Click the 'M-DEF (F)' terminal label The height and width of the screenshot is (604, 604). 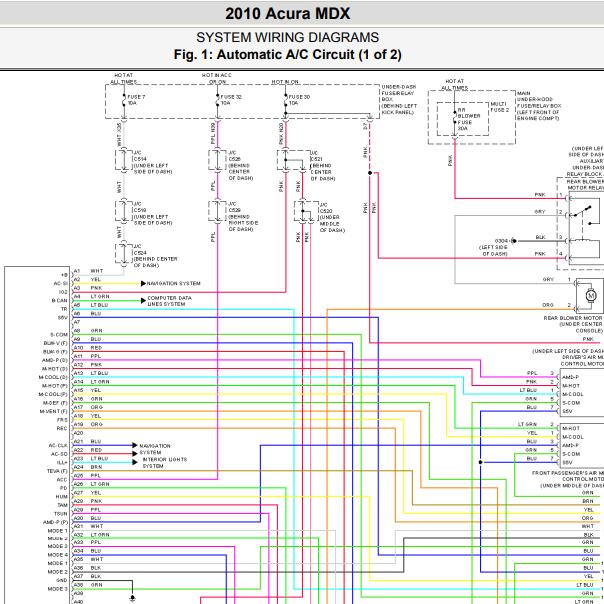55,403
